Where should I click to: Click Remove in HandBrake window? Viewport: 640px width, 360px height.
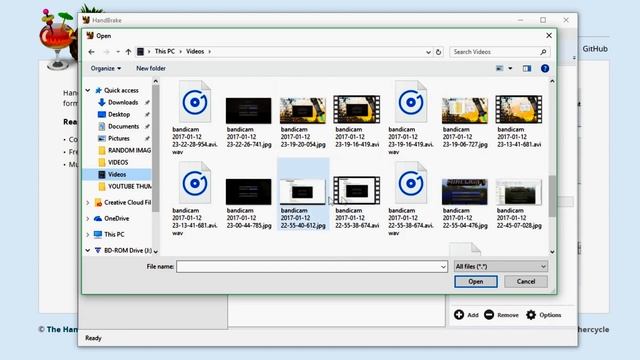coord(501,315)
